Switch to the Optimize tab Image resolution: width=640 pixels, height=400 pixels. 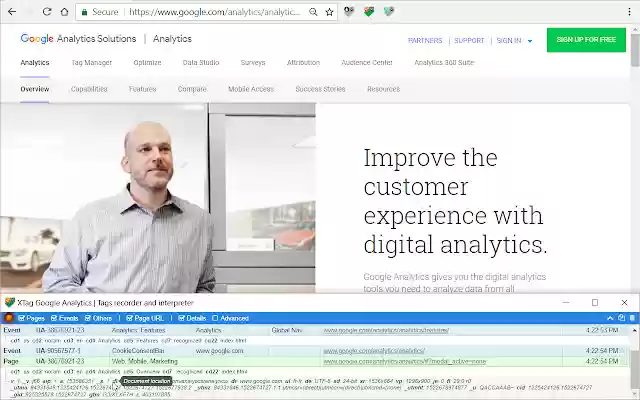click(x=147, y=63)
